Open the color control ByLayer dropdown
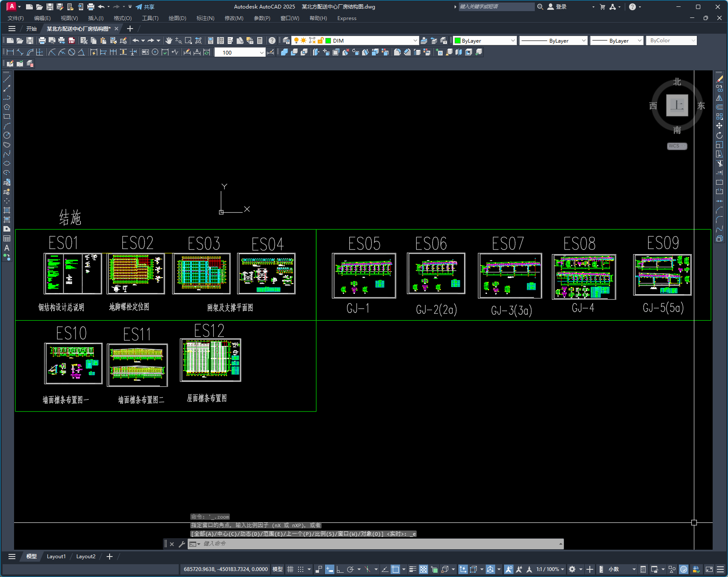Image resolution: width=728 pixels, height=577 pixels. pyautogui.click(x=513, y=41)
